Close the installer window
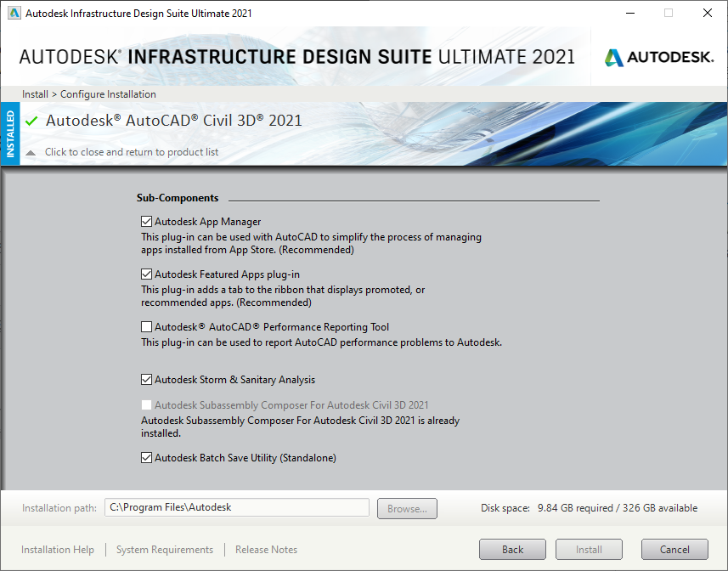 click(x=707, y=13)
